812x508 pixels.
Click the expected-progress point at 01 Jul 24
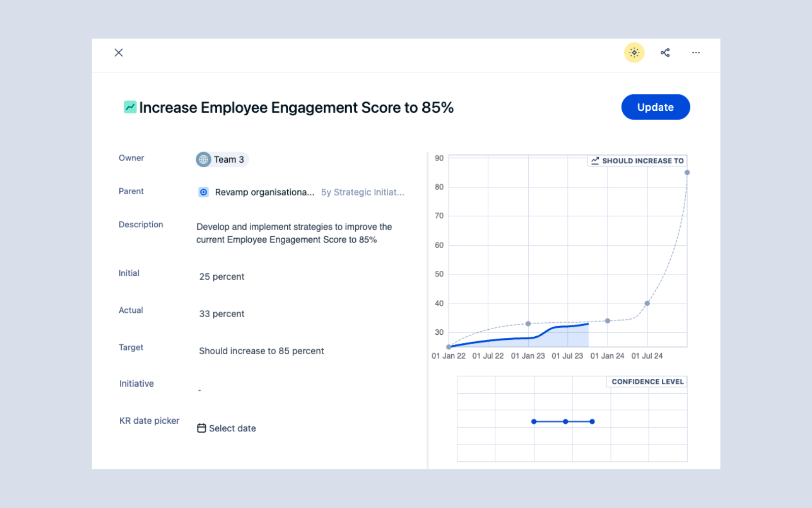(647, 303)
